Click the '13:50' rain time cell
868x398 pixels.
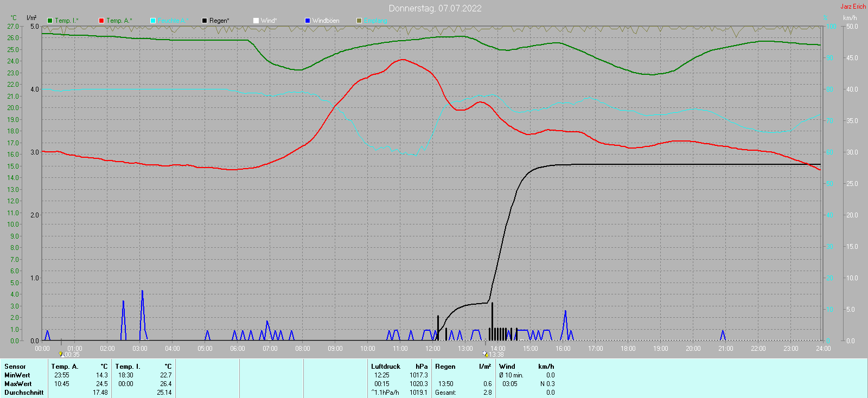pyautogui.click(x=446, y=384)
